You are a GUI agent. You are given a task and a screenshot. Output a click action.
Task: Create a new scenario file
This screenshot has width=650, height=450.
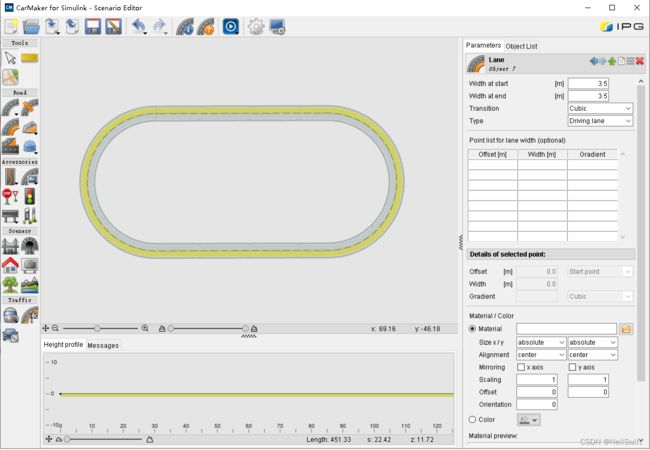click(x=11, y=27)
